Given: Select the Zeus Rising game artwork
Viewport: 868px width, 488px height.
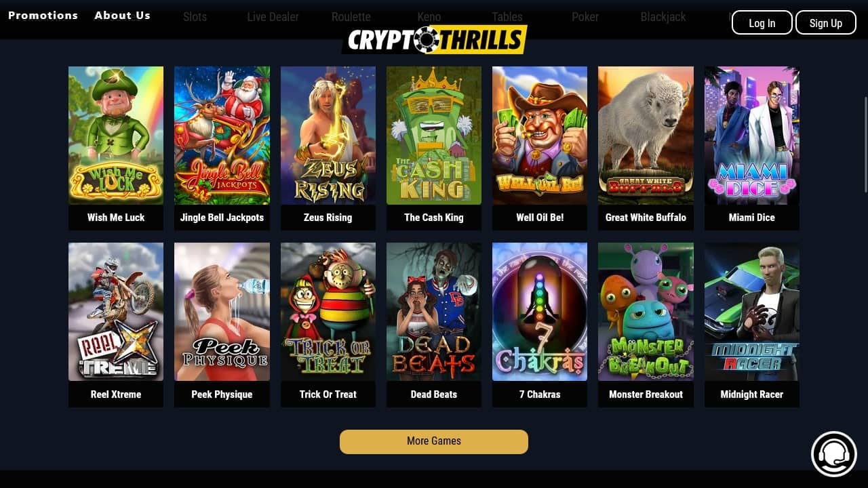Looking at the screenshot, I should pyautogui.click(x=328, y=136).
